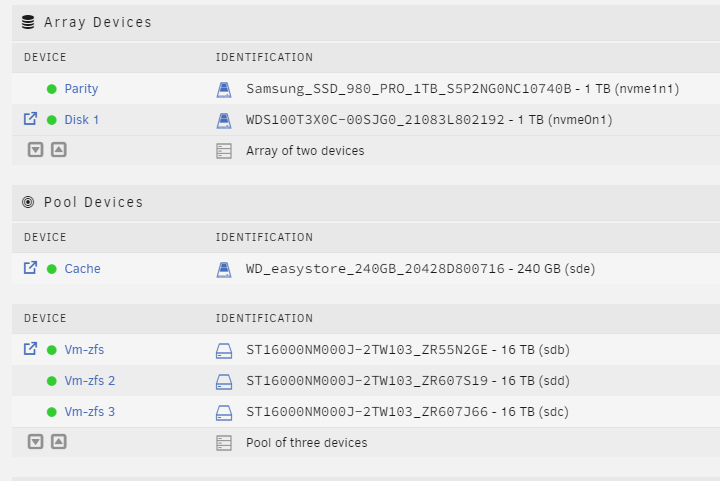Click the WDS100T3X0C drive icon
Viewport: 720px width, 481px height.
click(224, 121)
